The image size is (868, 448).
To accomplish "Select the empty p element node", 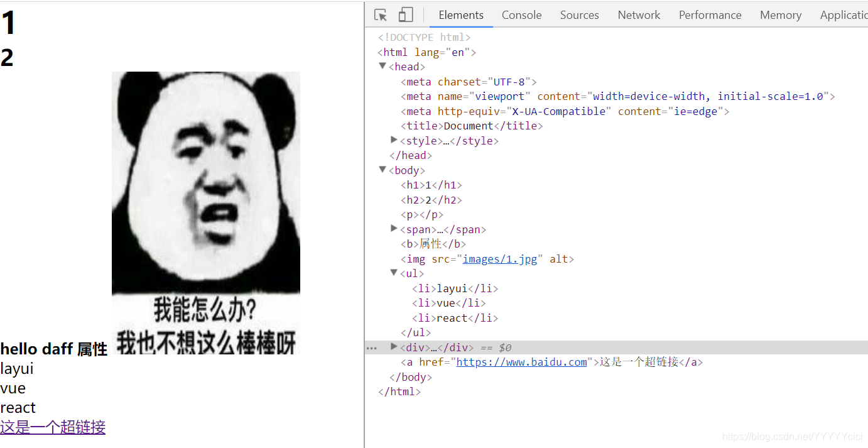I will [x=422, y=214].
